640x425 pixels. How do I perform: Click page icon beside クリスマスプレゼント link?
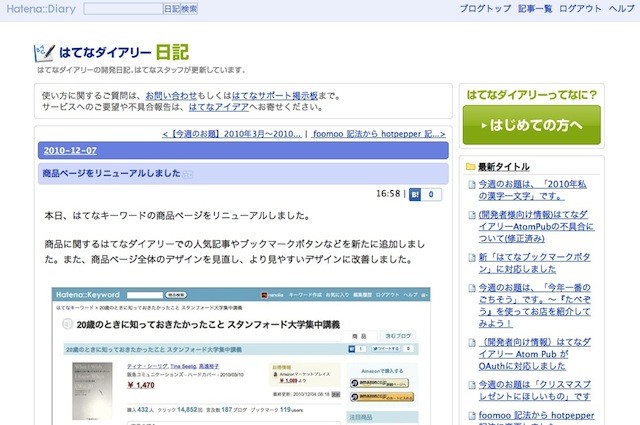click(x=472, y=385)
